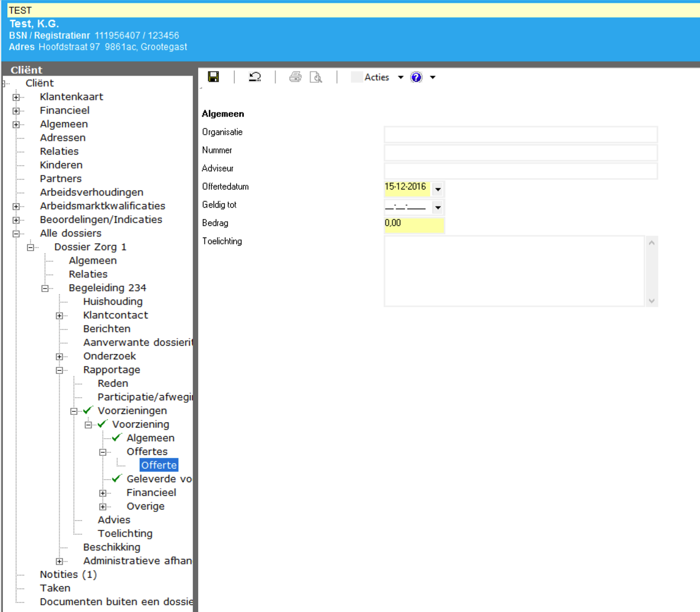Select Beschikking in the tree
This screenshot has width=700, height=612.
coord(112,547)
